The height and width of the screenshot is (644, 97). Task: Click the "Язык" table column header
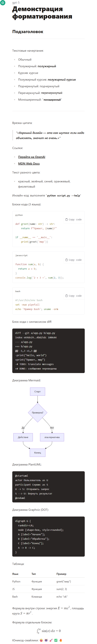[x=15, y=574]
